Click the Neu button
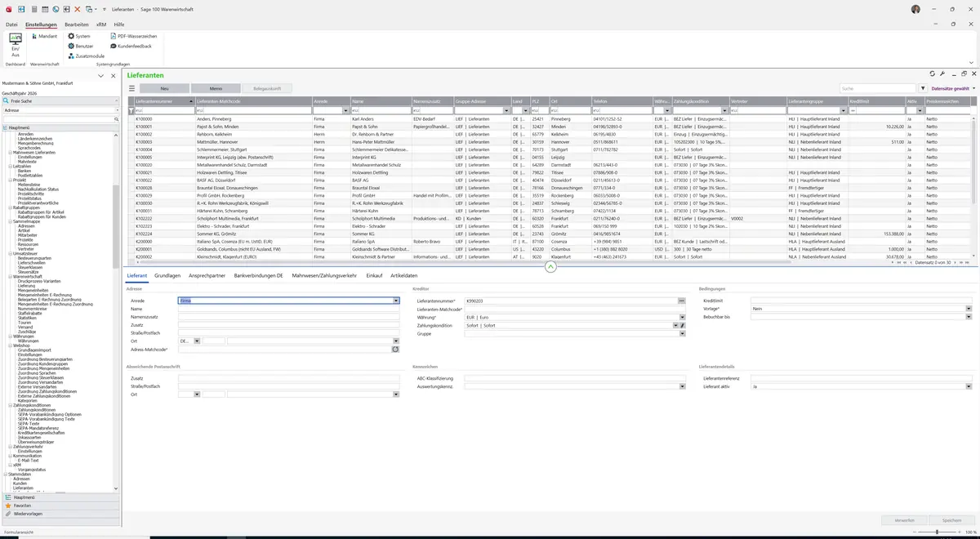 [x=164, y=88]
